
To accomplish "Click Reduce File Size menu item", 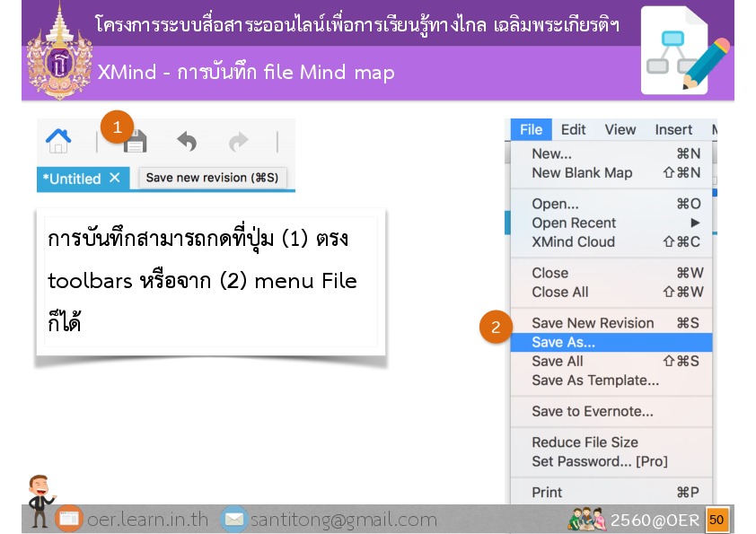I will [x=585, y=442].
